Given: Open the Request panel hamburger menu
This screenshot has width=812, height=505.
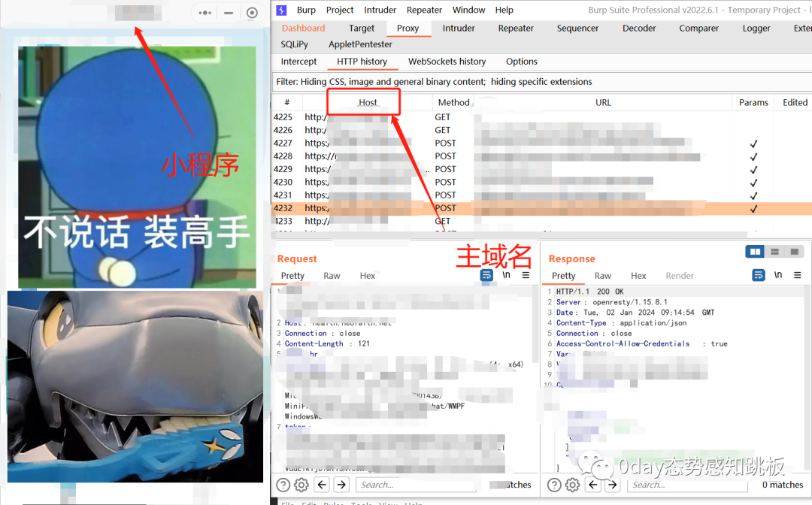Looking at the screenshot, I should click(526, 275).
